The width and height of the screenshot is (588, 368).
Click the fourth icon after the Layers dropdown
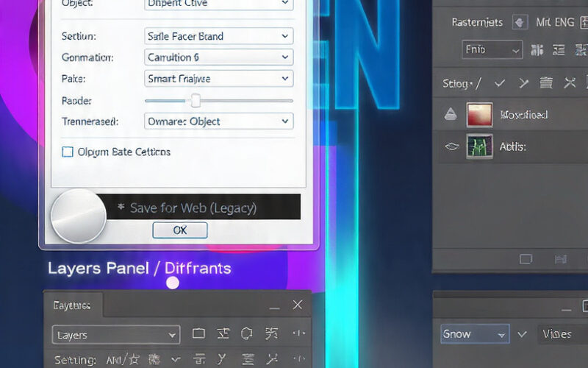(x=271, y=333)
